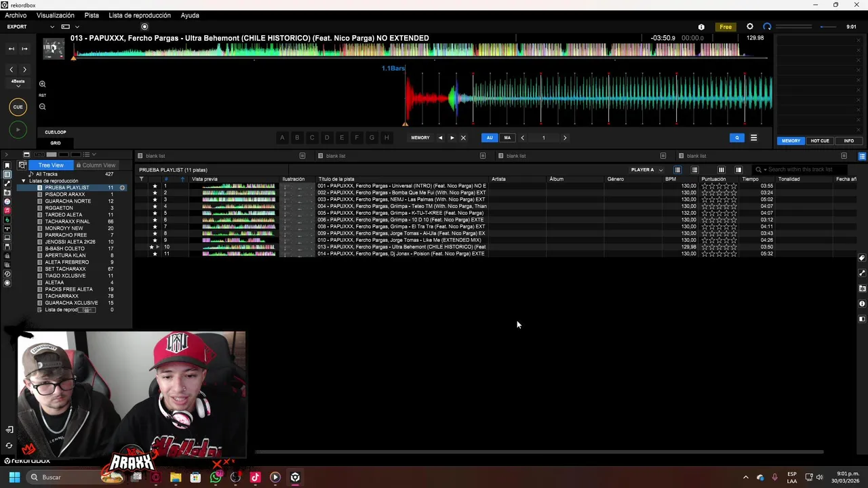Open the GUARACHA NORTE playlist
The image size is (868, 488).
tap(68, 201)
